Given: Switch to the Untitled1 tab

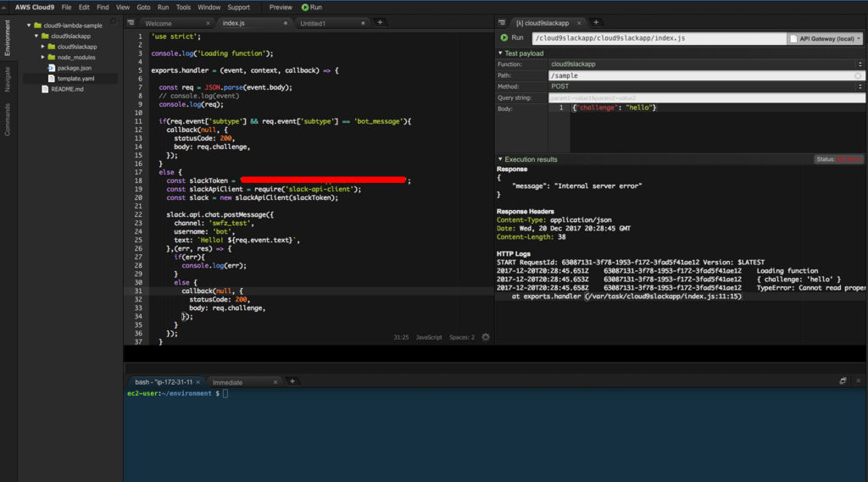Looking at the screenshot, I should point(313,23).
